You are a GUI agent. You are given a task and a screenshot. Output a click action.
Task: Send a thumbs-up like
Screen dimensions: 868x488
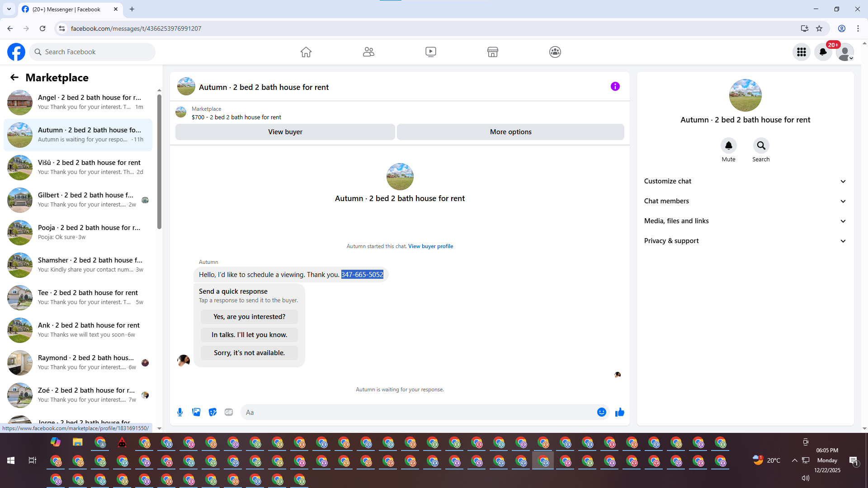pos(619,412)
